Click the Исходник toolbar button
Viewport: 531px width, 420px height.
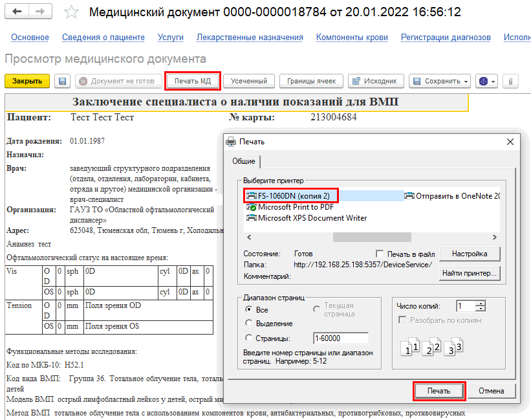(376, 82)
